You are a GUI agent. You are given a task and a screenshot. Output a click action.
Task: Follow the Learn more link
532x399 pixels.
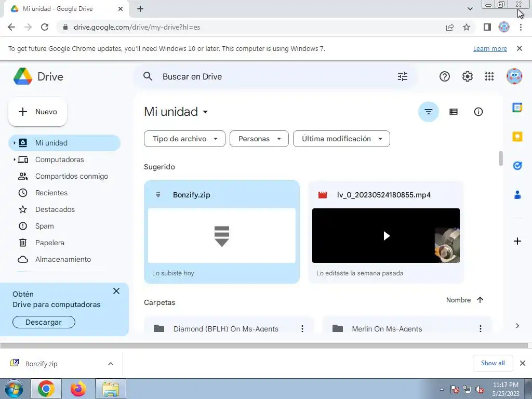490,48
